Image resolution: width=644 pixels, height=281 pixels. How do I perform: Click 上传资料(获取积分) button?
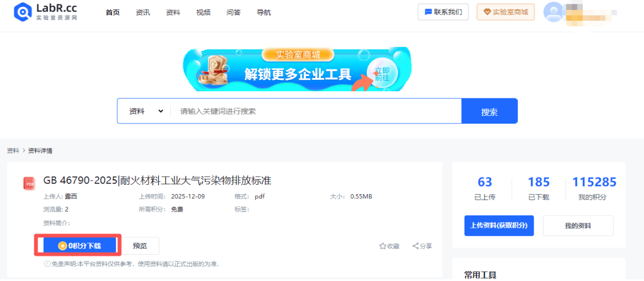pyautogui.click(x=499, y=225)
